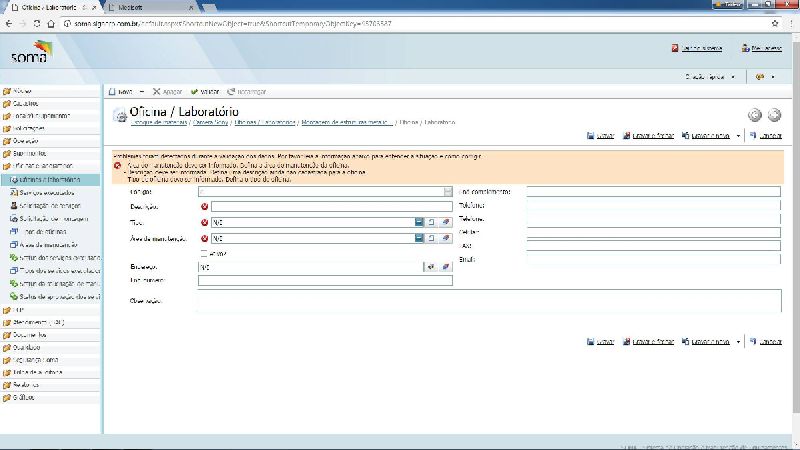Click the Descrição text field
Viewport: 800px width, 450px height.
pos(331,206)
